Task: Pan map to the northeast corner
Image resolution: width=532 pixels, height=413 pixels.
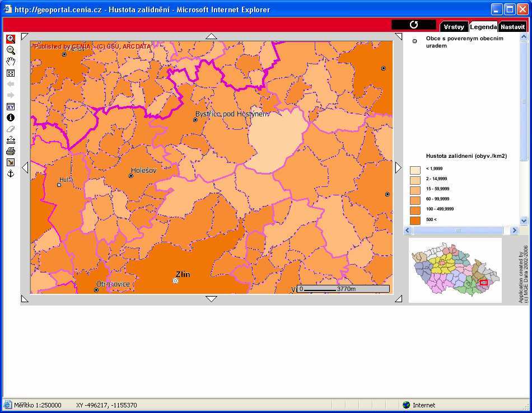Action: [399, 36]
